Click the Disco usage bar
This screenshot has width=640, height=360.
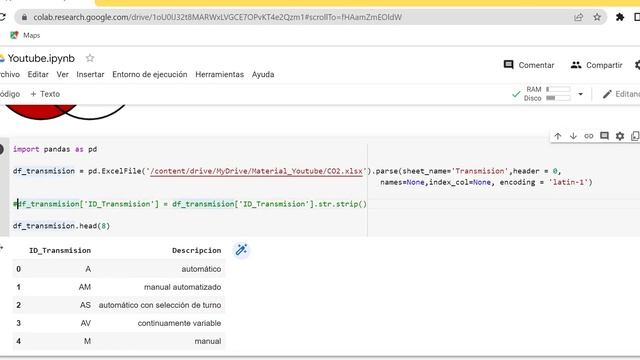point(558,98)
